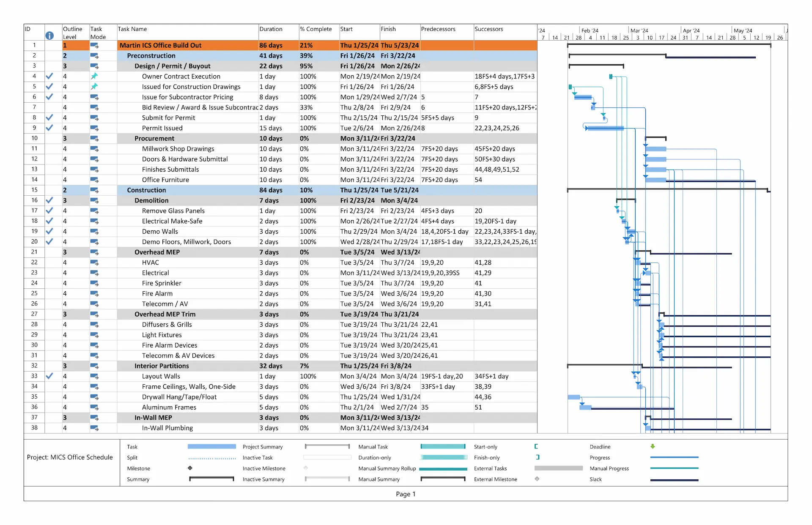Click task mode icon for Demolition row

click(94, 201)
